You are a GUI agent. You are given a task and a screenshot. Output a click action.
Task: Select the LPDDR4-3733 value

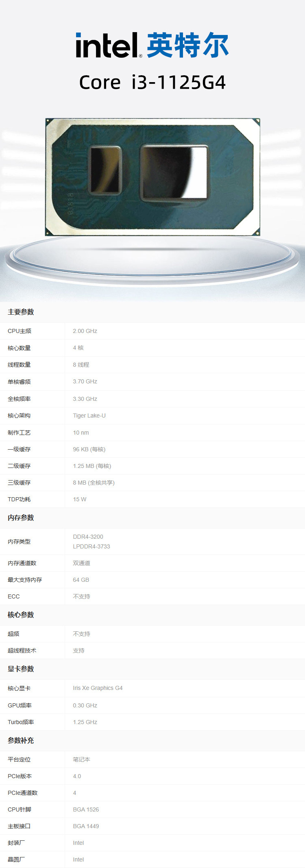point(91,546)
